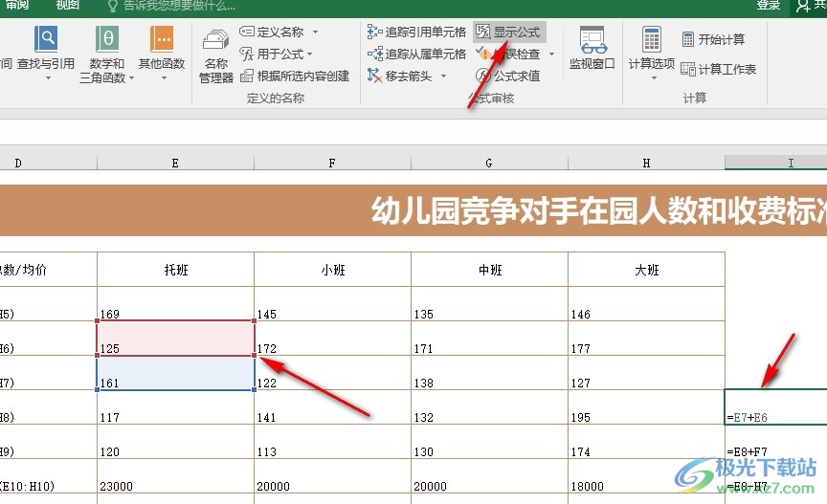
Task: Select the cell containing 138
Action: [490, 373]
